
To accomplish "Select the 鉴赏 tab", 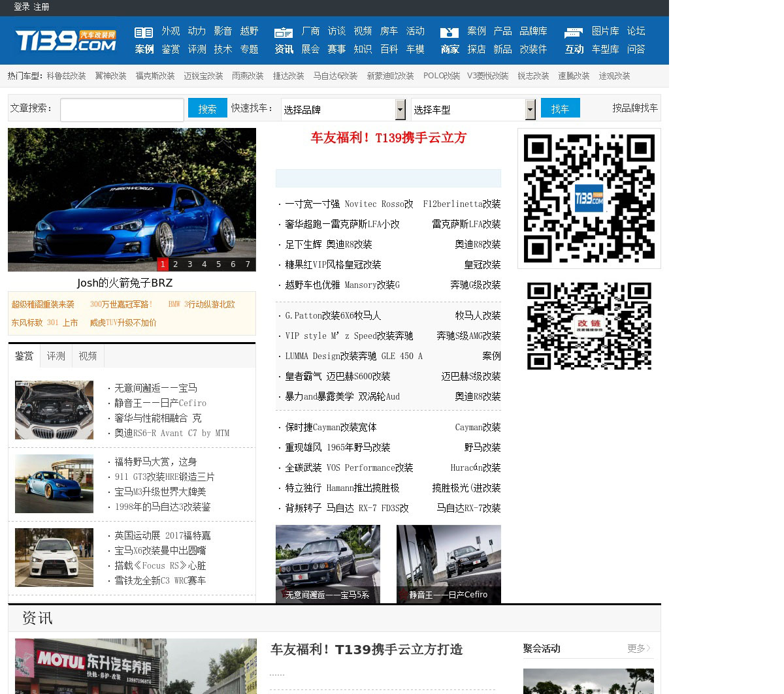I will coord(24,356).
